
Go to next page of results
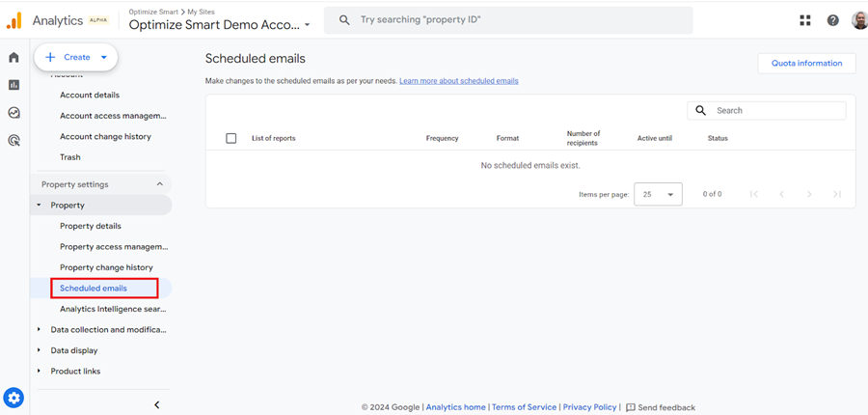809,194
